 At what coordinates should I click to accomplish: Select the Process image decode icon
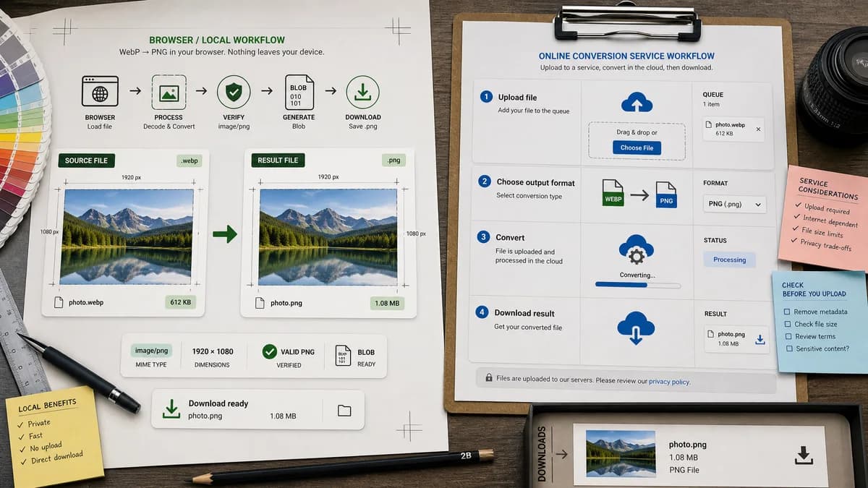[x=169, y=93]
